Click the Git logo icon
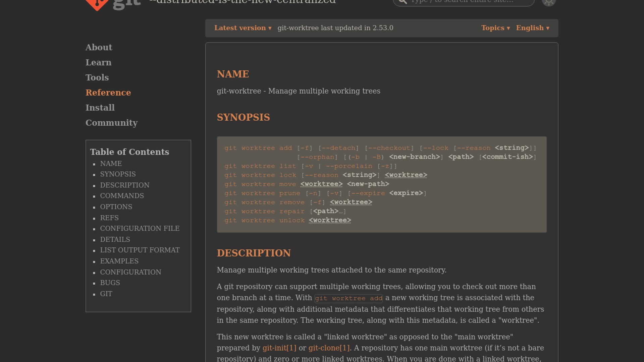The width and height of the screenshot is (644, 362). pos(97,4)
